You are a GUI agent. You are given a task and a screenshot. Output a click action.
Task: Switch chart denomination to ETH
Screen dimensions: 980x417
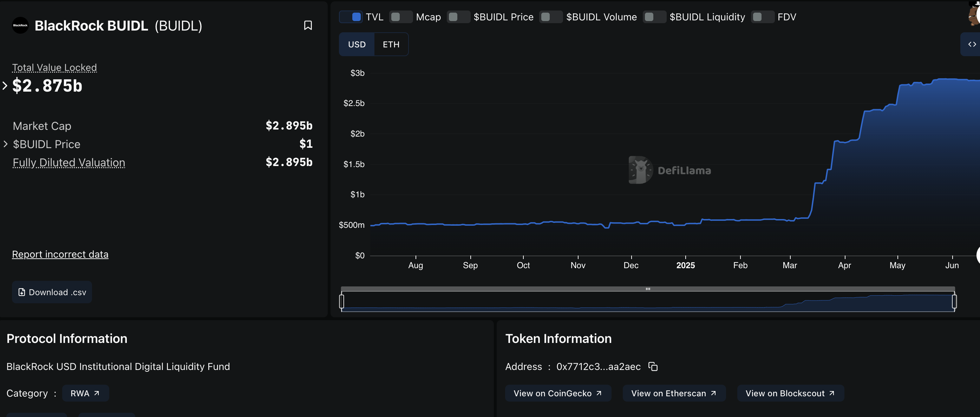coord(391,44)
